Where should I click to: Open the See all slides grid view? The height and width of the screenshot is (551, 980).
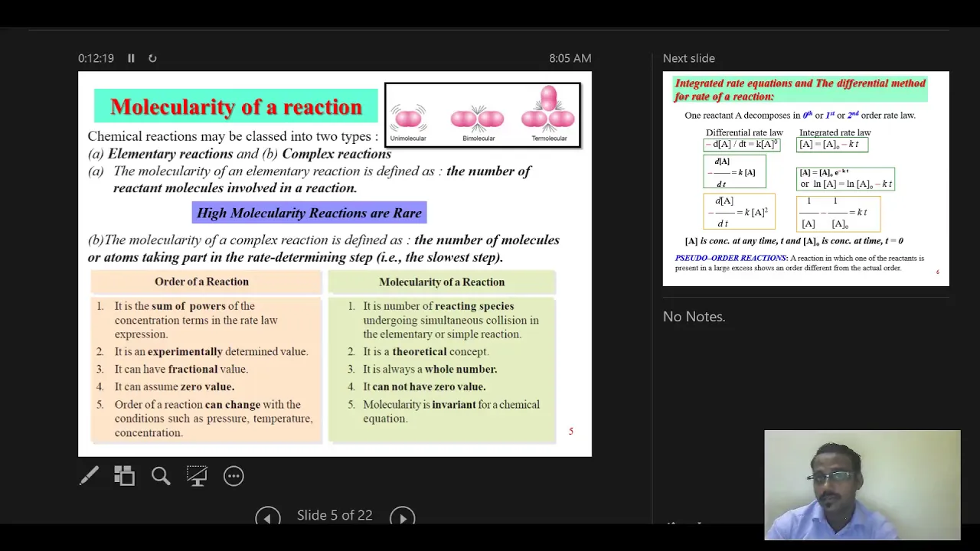124,476
